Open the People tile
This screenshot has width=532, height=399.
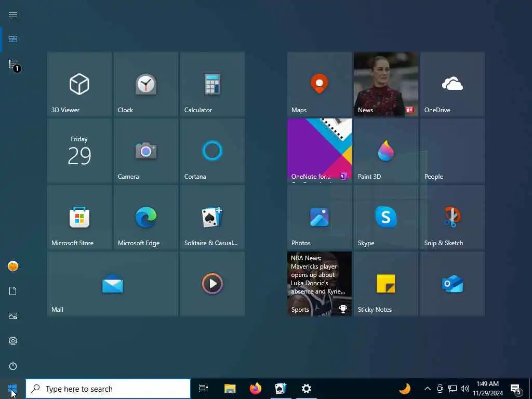coord(453,151)
